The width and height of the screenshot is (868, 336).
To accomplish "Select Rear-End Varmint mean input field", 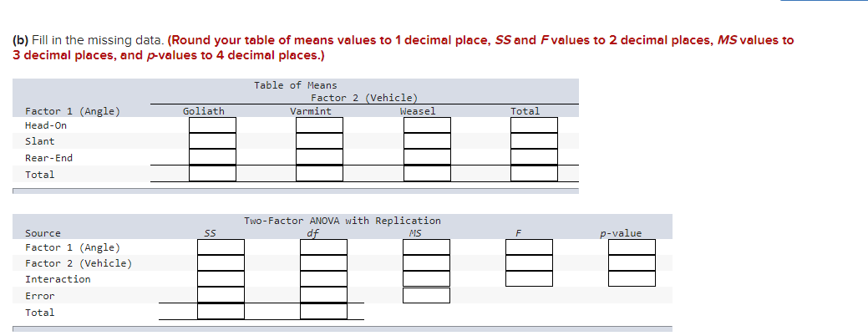I will (319, 157).
